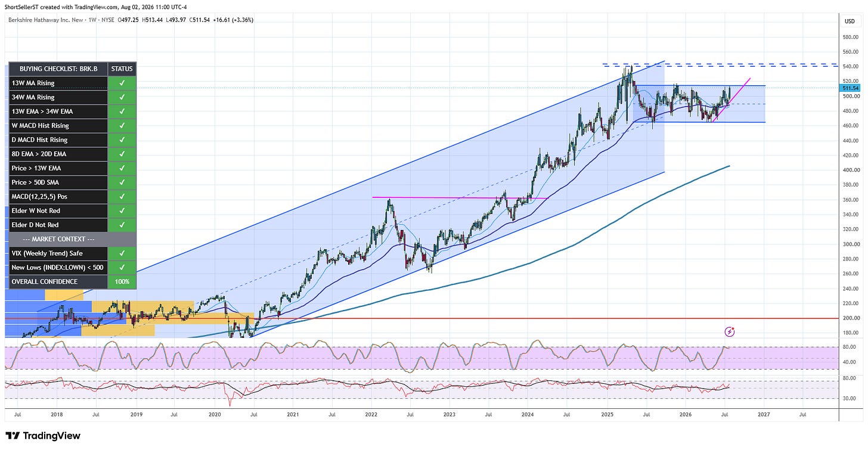
Task: Click the green check beside '13W MA Rising'
Action: (x=122, y=83)
